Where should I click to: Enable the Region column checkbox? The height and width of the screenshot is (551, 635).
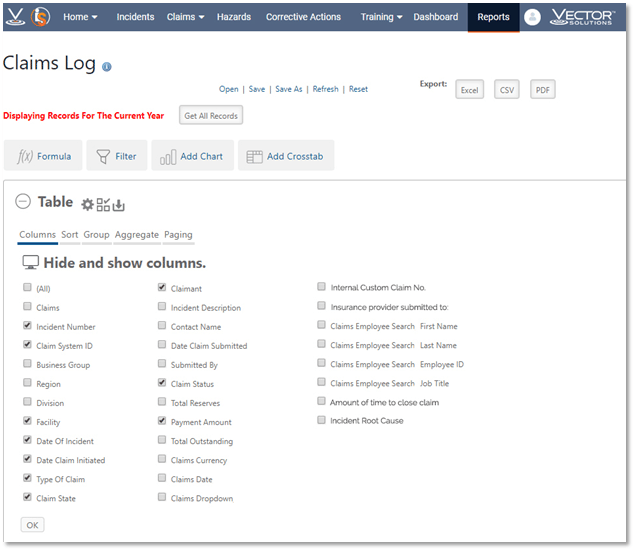pos(27,384)
